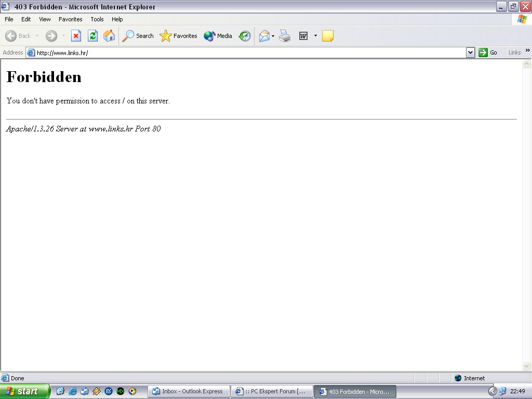Open the Favorites menu in the menu bar
Viewport: 532px width, 399px height.
click(70, 19)
